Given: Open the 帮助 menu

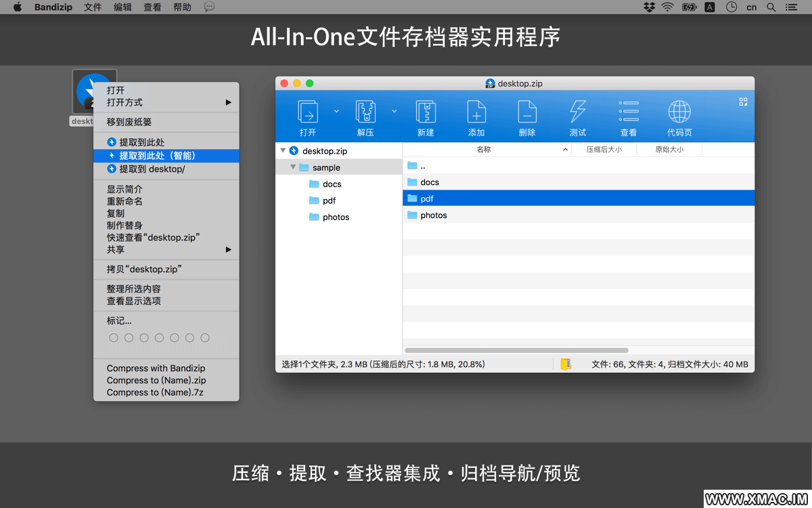Looking at the screenshot, I should coord(182,7).
